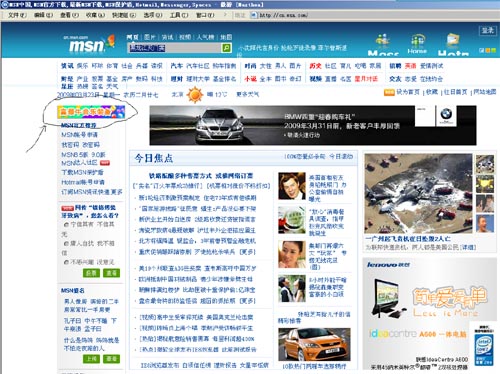Screen dimensions: 500x374
Task: Select the first poll radio option
Action: click(66, 225)
